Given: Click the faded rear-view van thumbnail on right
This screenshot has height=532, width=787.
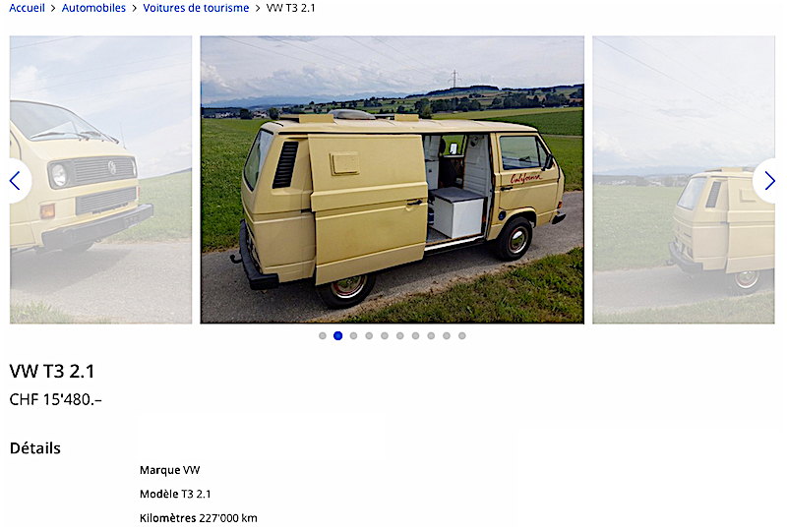Looking at the screenshot, I should (684, 180).
